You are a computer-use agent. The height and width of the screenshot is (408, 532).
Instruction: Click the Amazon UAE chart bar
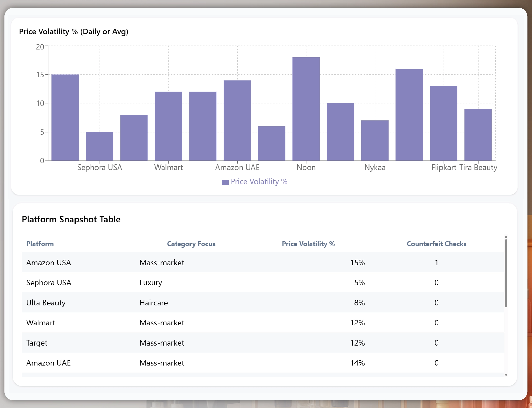pyautogui.click(x=237, y=120)
